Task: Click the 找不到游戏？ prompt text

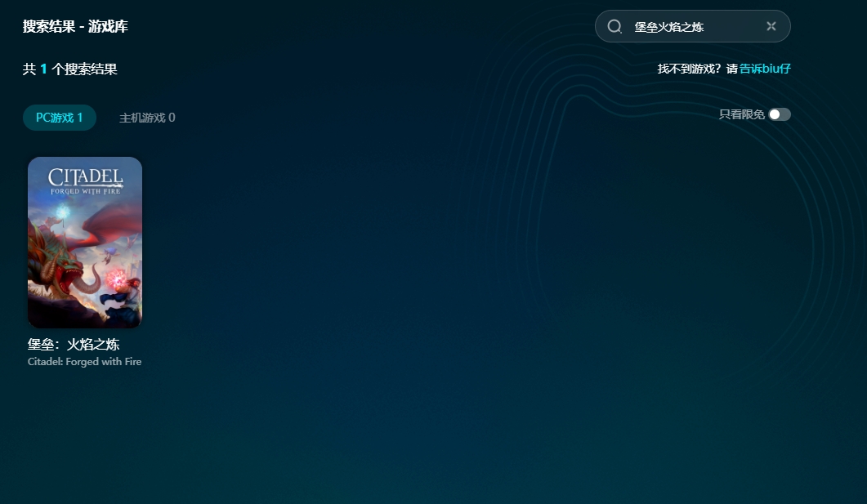Action: click(689, 69)
